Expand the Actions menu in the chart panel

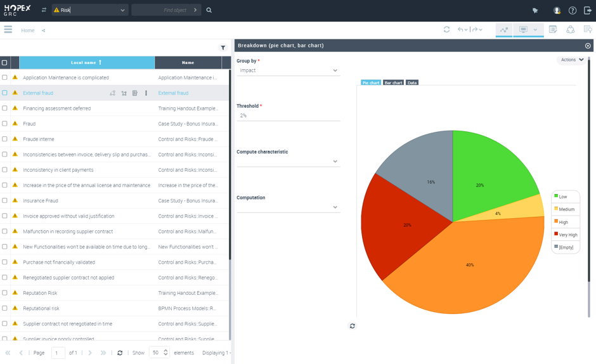pos(572,60)
